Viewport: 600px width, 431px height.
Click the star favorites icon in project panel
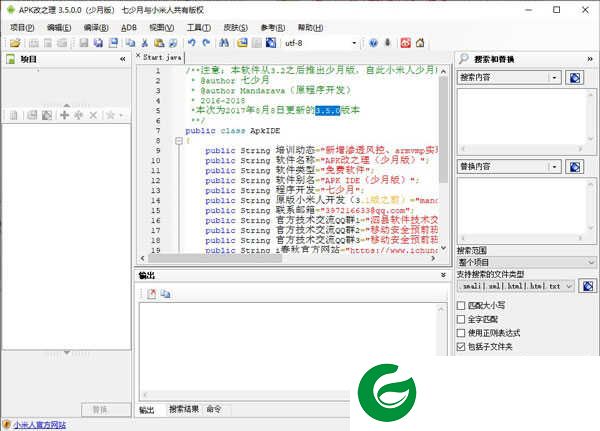point(111,115)
